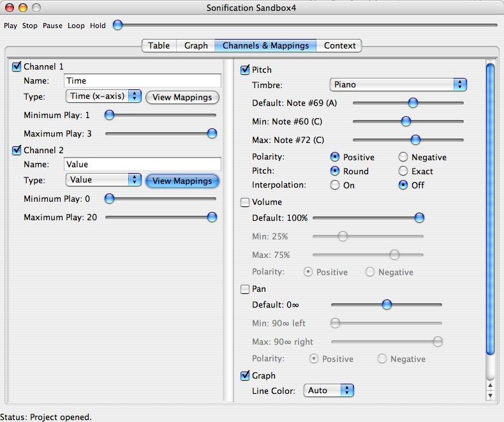504x422 pixels.
Task: Turn Interpolation On radio button
Action: [335, 185]
